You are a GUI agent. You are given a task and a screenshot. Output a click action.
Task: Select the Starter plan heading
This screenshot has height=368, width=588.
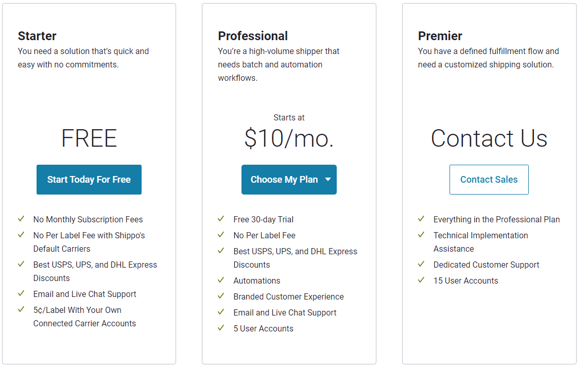[x=37, y=36]
